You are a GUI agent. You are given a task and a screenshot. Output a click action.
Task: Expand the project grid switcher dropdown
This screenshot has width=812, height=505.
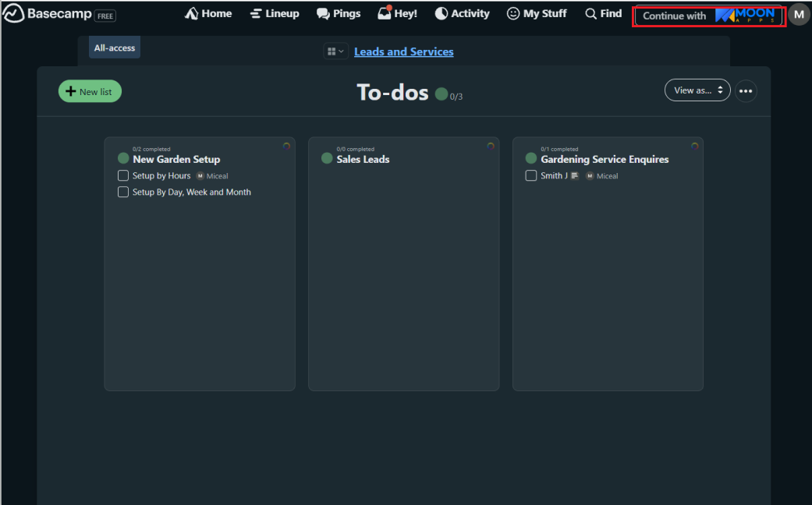[335, 51]
